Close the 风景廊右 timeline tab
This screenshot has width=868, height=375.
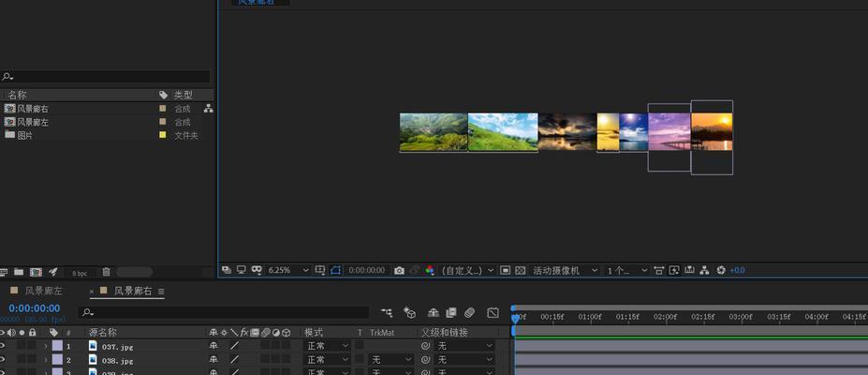pyautogui.click(x=92, y=292)
